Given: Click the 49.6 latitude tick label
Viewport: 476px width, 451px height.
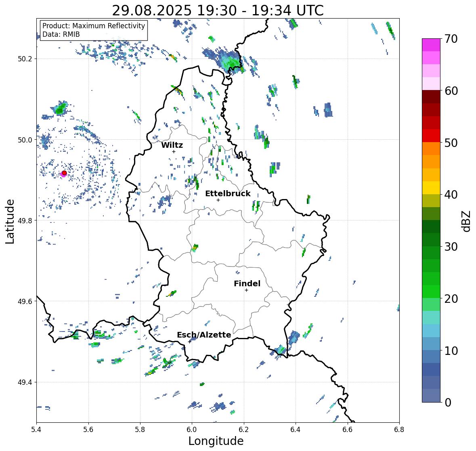Looking at the screenshot, I should (25, 301).
